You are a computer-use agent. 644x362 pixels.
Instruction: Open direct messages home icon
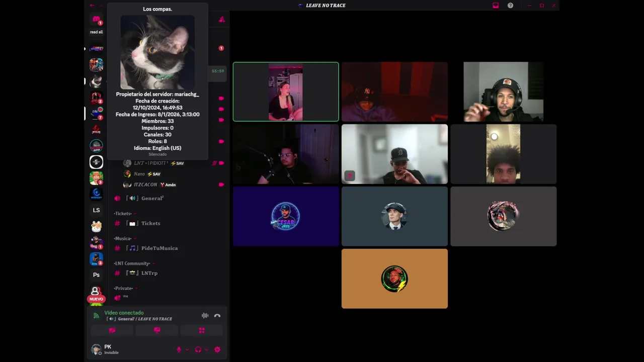(x=96, y=19)
